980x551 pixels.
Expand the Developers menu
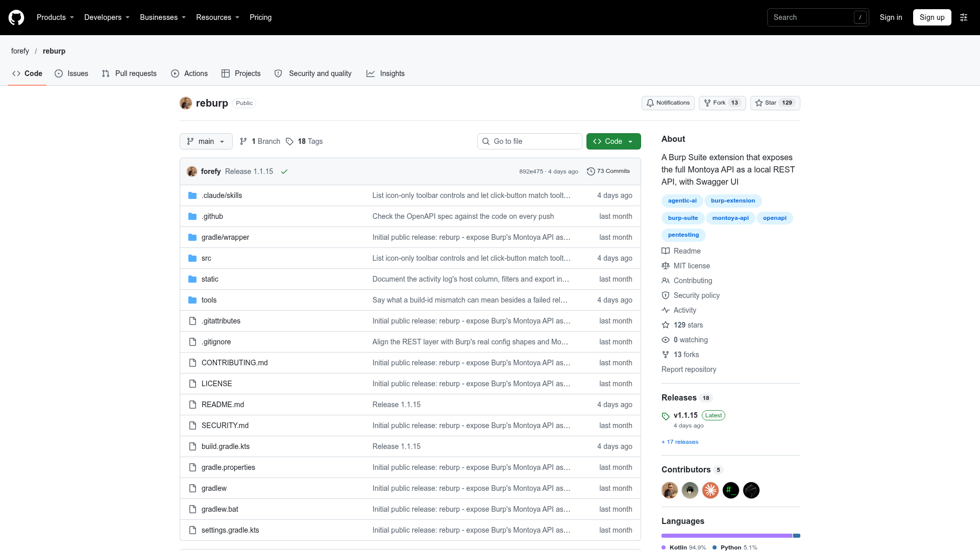tap(107, 17)
